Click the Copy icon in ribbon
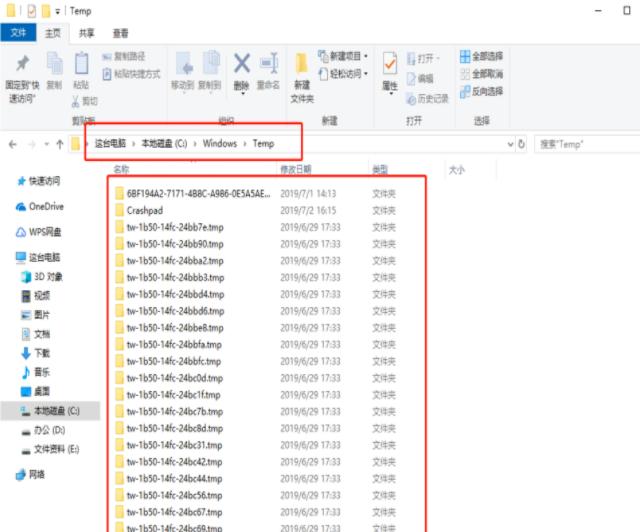Viewport: 642px width, 532px height. (54, 63)
